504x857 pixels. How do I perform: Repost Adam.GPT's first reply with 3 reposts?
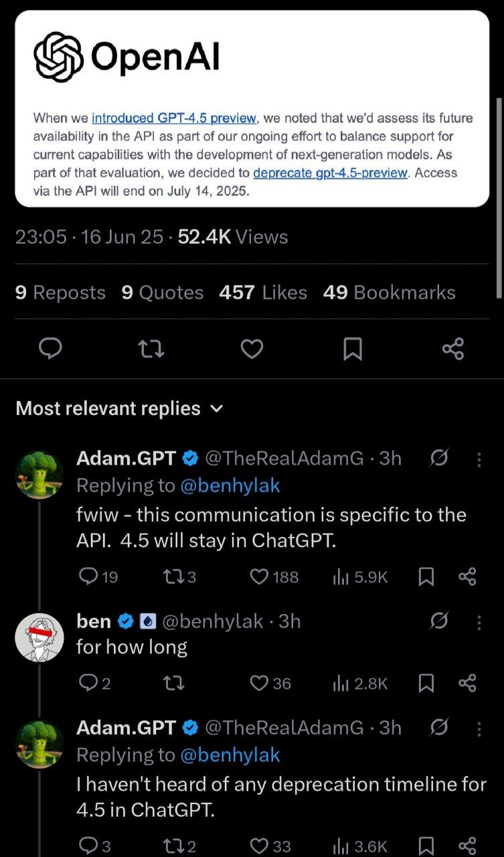[x=173, y=577]
